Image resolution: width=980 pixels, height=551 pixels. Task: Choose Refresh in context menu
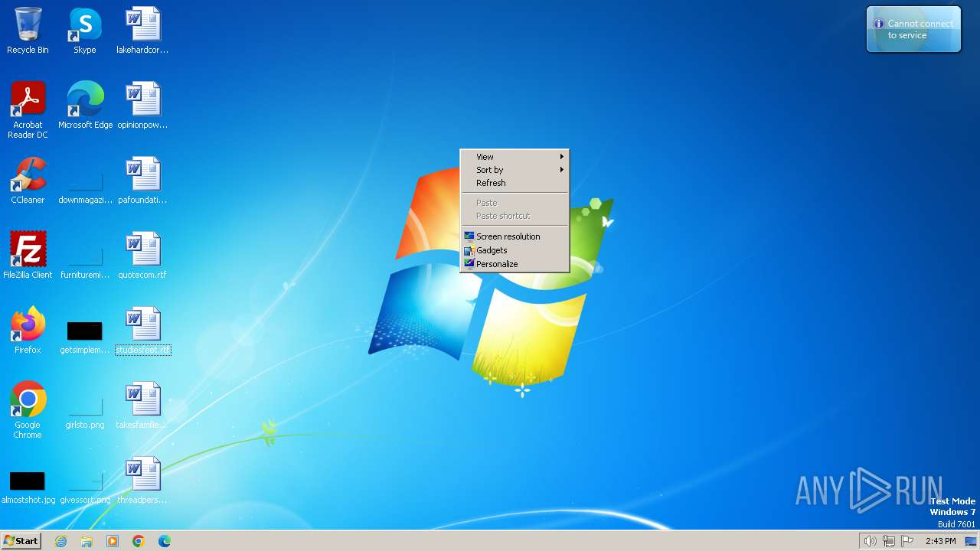pos(514,183)
